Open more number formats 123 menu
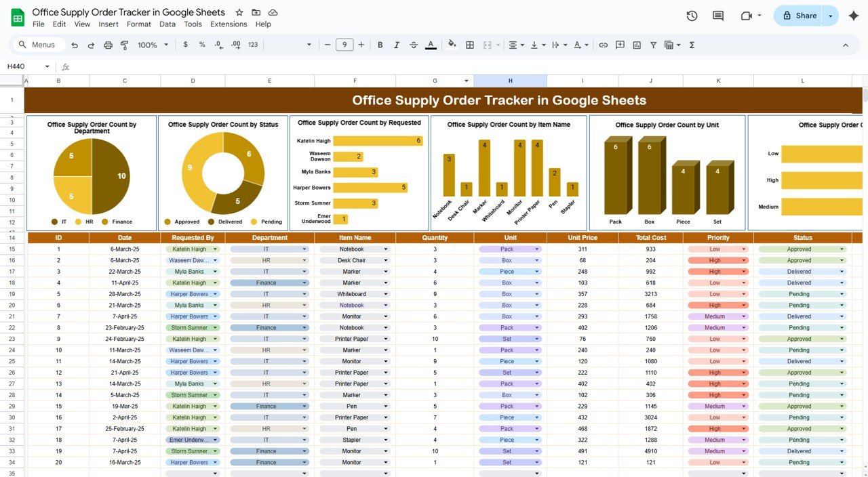The width and height of the screenshot is (868, 477). coord(253,45)
